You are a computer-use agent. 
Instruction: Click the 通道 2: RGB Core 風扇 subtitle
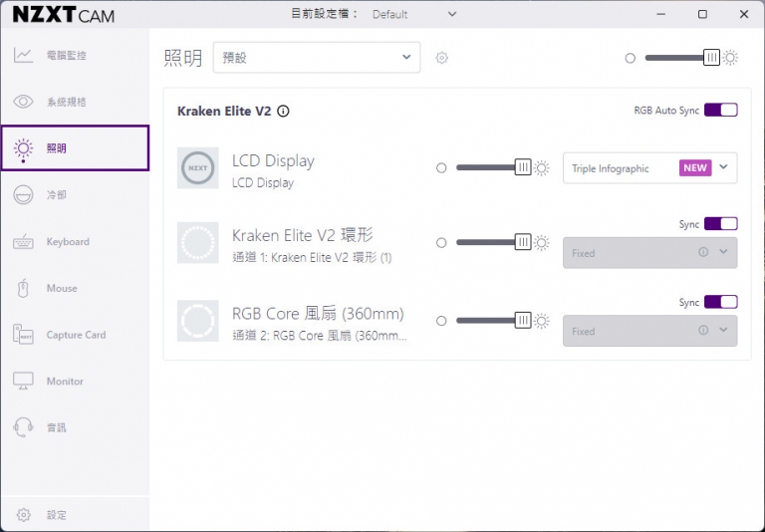pyautogui.click(x=320, y=336)
